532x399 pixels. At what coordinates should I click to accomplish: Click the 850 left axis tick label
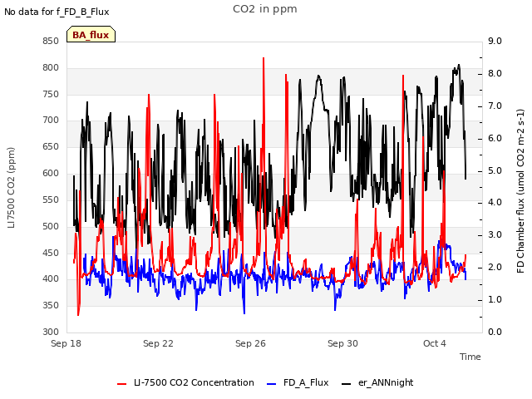(51, 42)
